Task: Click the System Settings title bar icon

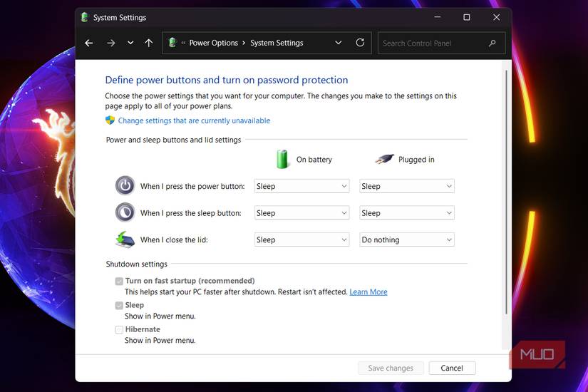Action: pyautogui.click(x=85, y=17)
